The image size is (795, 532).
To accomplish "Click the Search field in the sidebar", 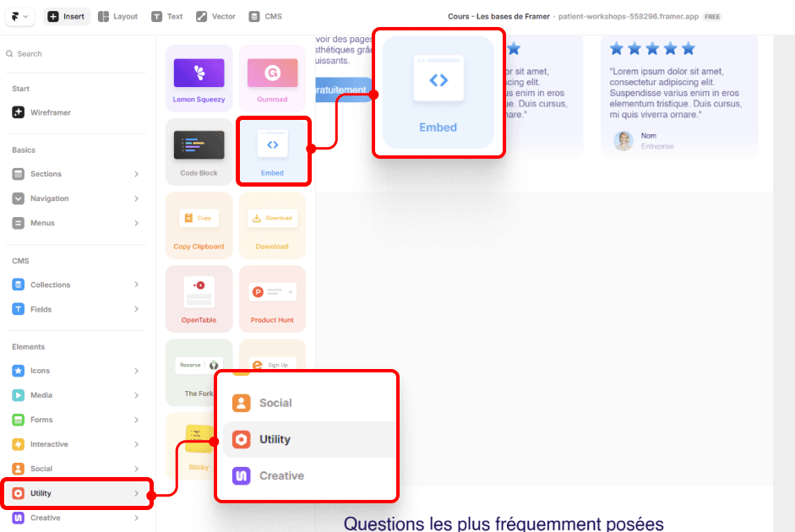I will 76,53.
